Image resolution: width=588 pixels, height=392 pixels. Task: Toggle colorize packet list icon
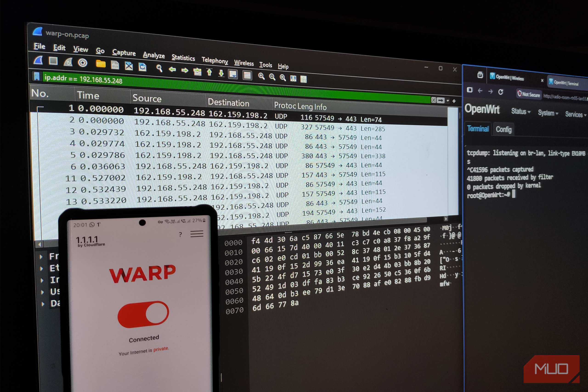[247, 75]
